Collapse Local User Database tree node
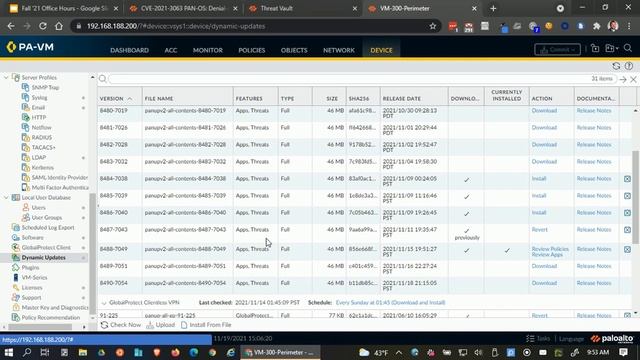640x360 pixels. point(6,198)
